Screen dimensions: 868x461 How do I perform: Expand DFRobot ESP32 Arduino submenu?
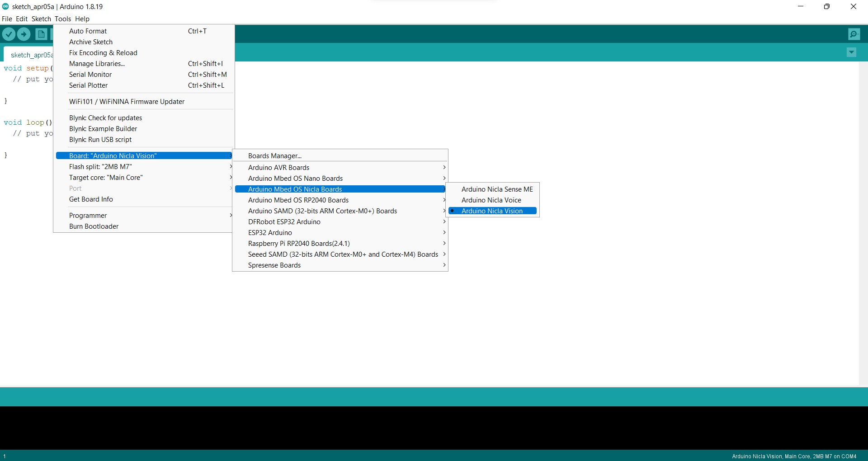click(x=340, y=222)
